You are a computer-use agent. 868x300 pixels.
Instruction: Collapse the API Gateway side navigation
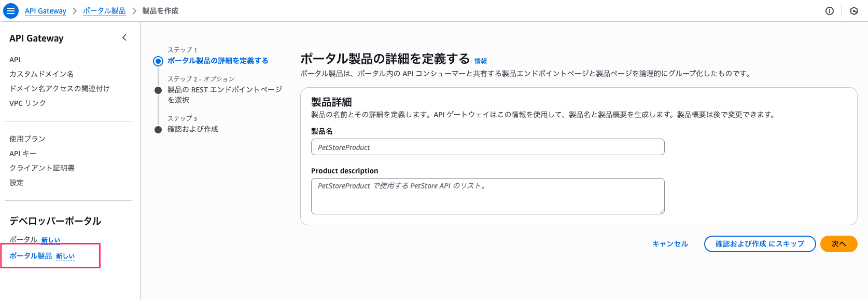point(124,37)
